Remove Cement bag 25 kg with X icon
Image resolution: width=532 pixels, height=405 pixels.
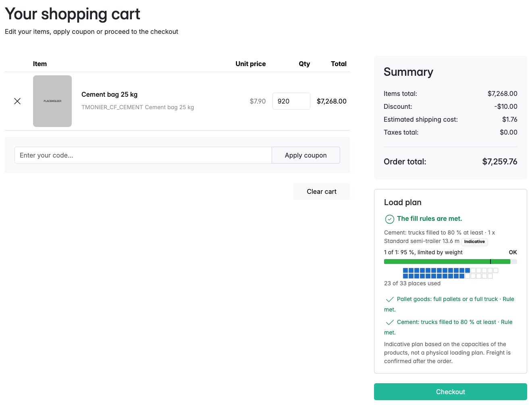tap(17, 101)
